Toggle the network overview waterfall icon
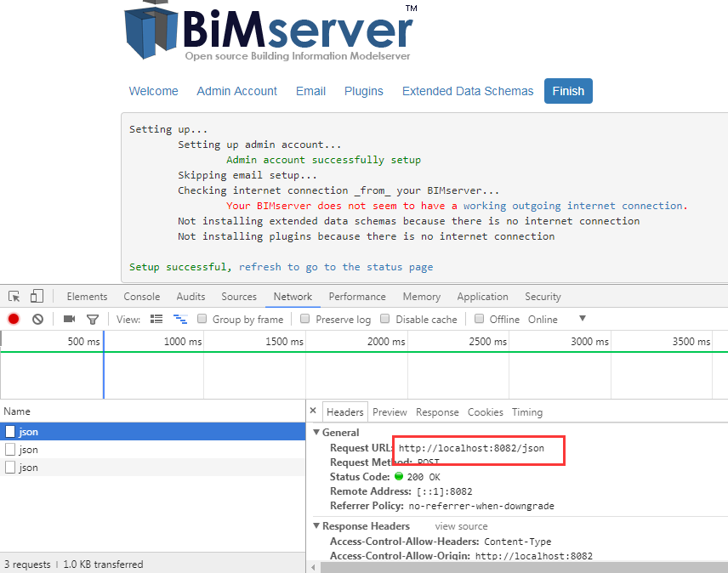 point(179,319)
